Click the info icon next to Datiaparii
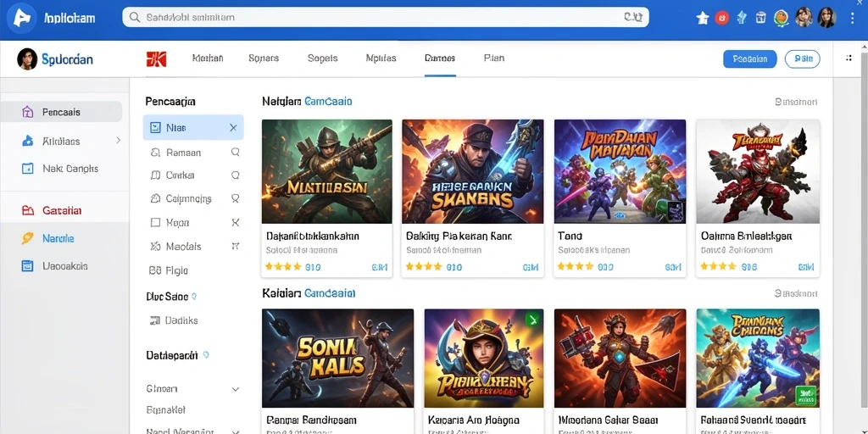The image size is (868, 434). click(x=206, y=355)
